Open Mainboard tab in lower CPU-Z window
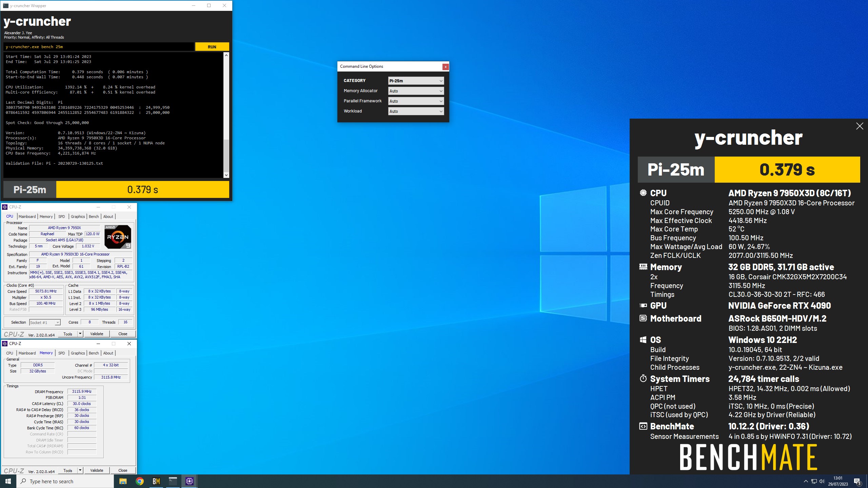Viewport: 868px width, 488px height. (x=27, y=353)
